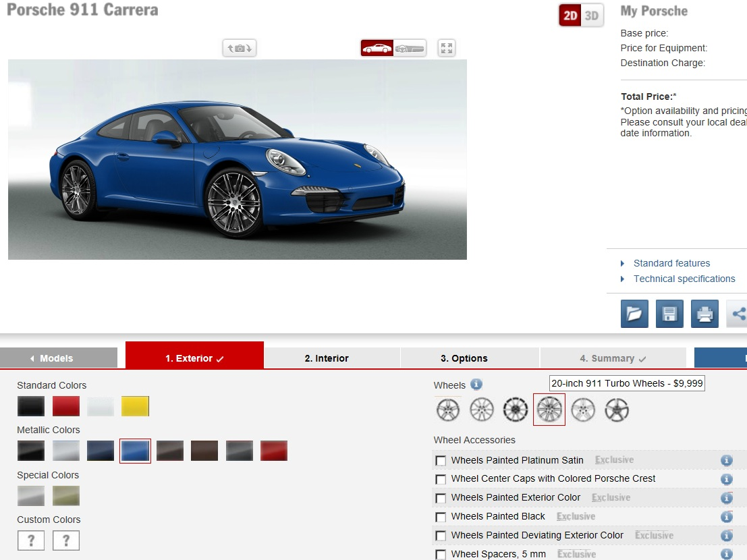Select yellow standard color swatch
Screen dimensions: 747x560
pos(135,407)
